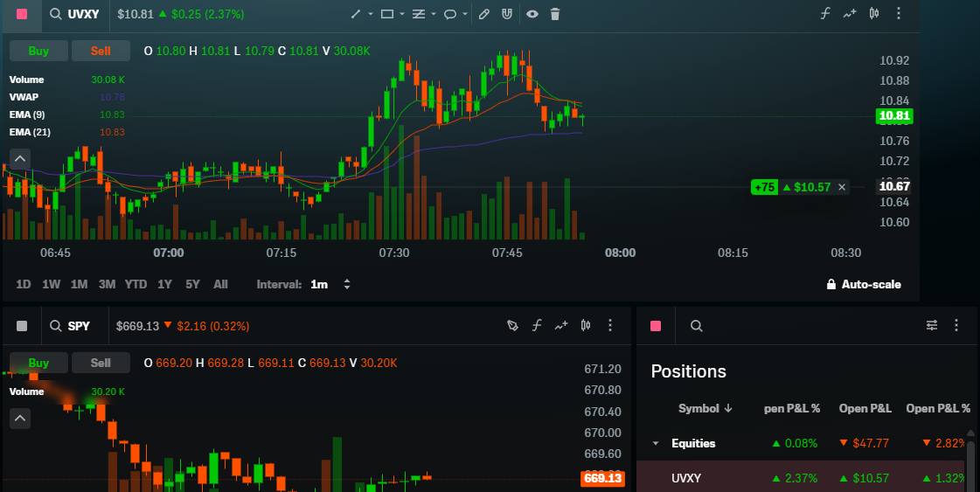Search symbol magnifier on SPY chart
The width and height of the screenshot is (980, 492).
[x=56, y=326]
